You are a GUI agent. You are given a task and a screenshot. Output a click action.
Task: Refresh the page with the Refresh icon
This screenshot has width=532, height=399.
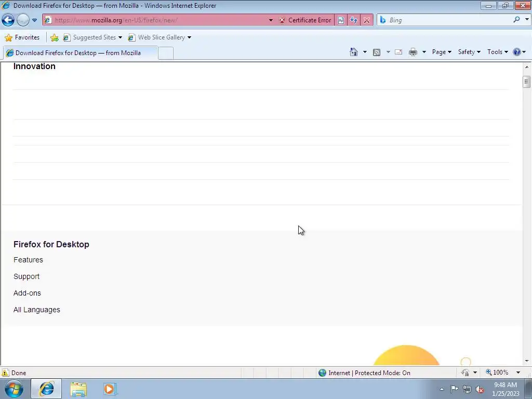click(x=353, y=20)
